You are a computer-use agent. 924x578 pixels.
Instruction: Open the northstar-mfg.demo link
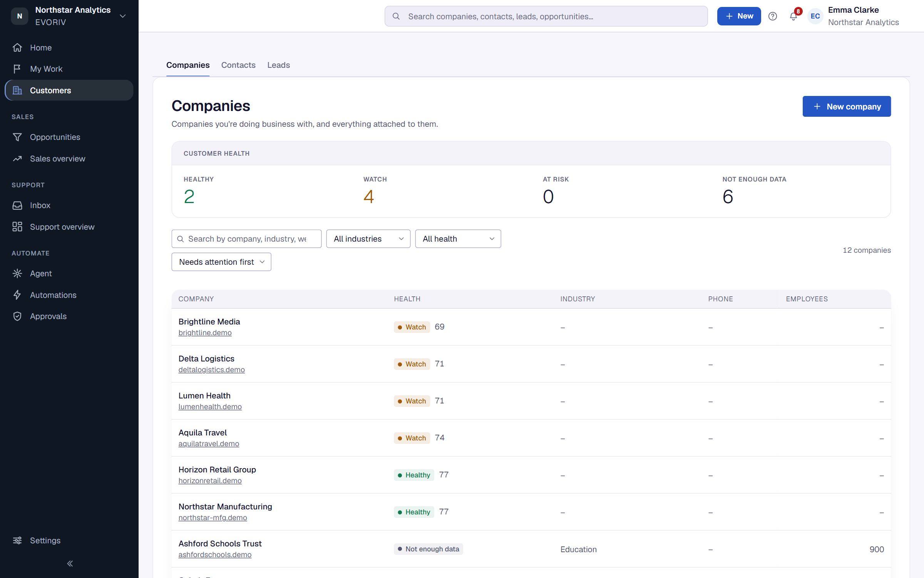click(213, 518)
